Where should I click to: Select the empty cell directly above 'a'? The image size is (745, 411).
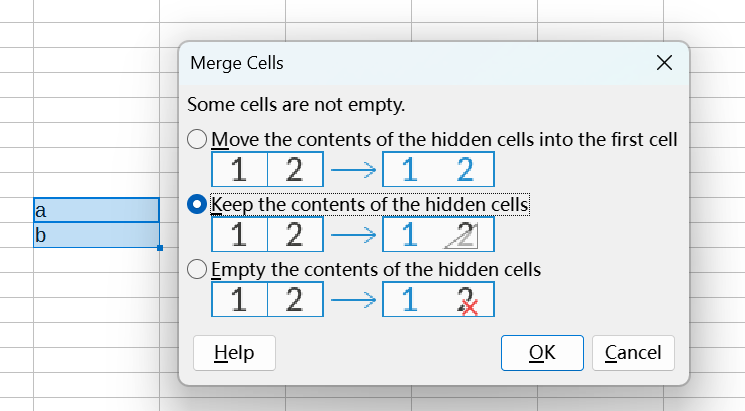tap(96, 185)
